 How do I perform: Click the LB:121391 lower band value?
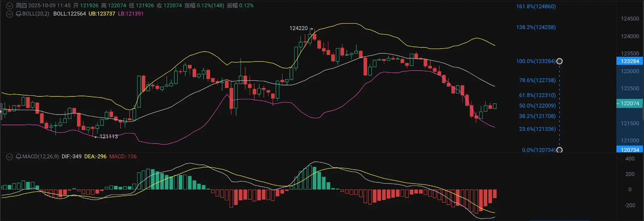(131, 14)
